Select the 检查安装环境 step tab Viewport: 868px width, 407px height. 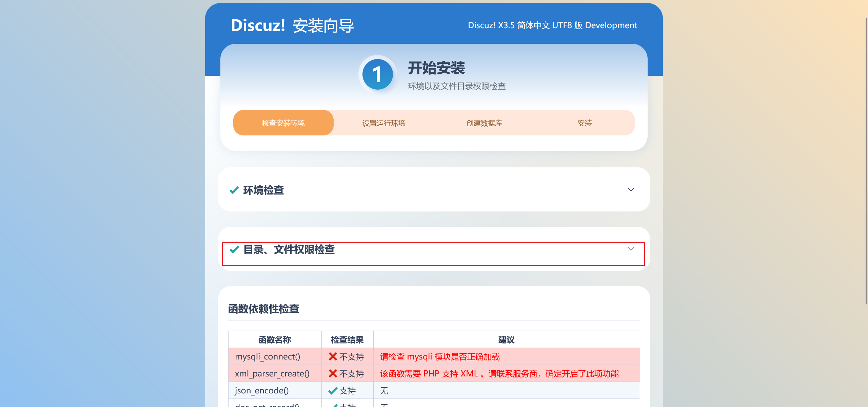click(283, 123)
